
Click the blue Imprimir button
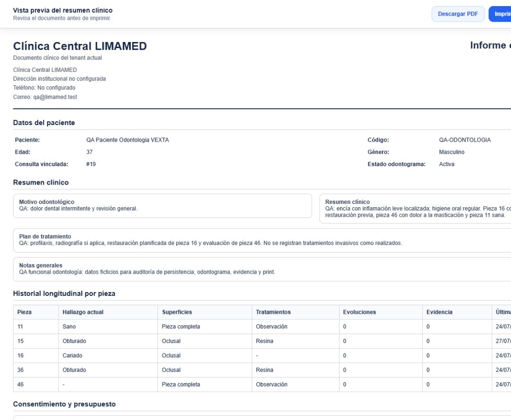500,14
